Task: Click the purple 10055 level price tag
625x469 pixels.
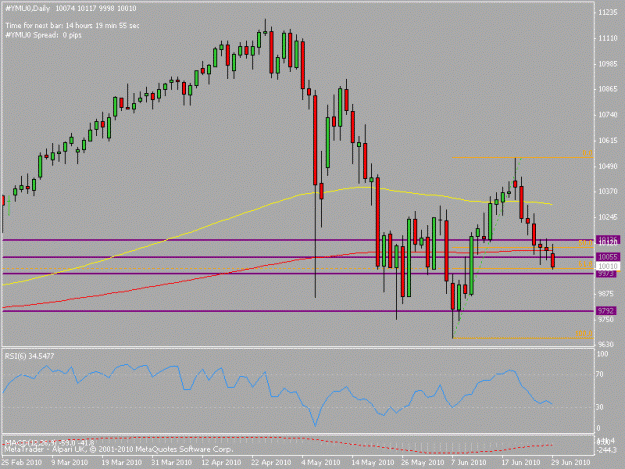Action: (x=607, y=257)
